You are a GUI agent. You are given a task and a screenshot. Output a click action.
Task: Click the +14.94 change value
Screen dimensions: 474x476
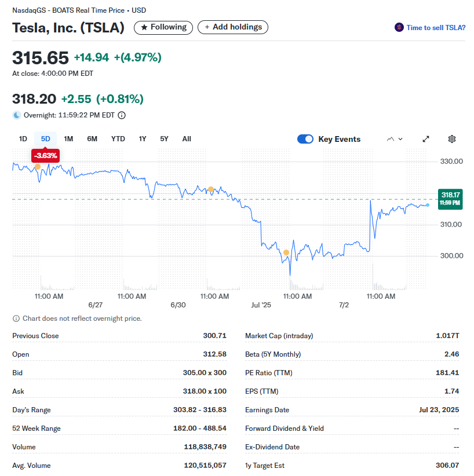91,57
